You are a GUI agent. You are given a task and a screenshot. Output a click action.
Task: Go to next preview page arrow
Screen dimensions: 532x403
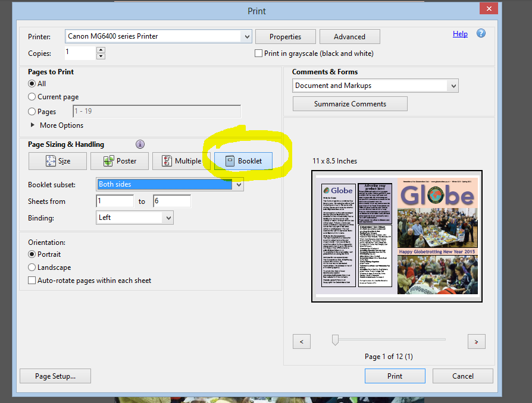pos(476,341)
